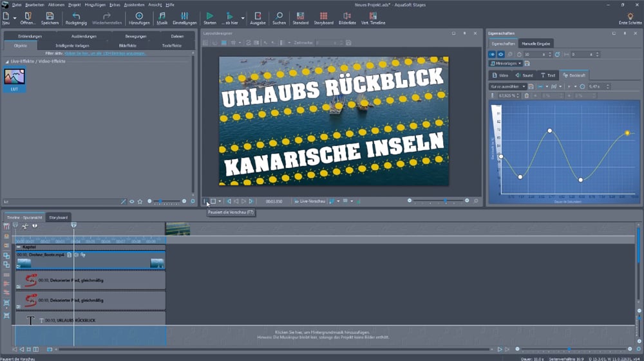Open the Extras menu
The height and width of the screenshot is (361, 644).
point(115,5)
